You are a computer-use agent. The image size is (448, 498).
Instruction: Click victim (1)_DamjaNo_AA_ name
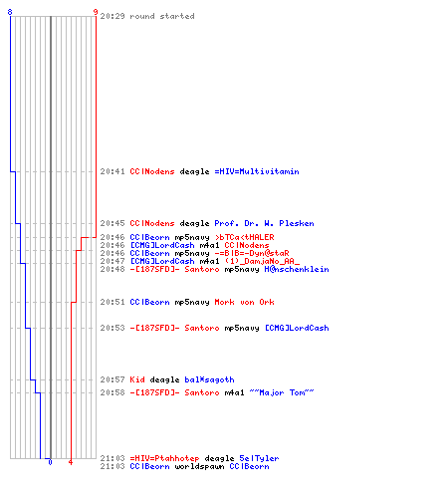coord(262,261)
